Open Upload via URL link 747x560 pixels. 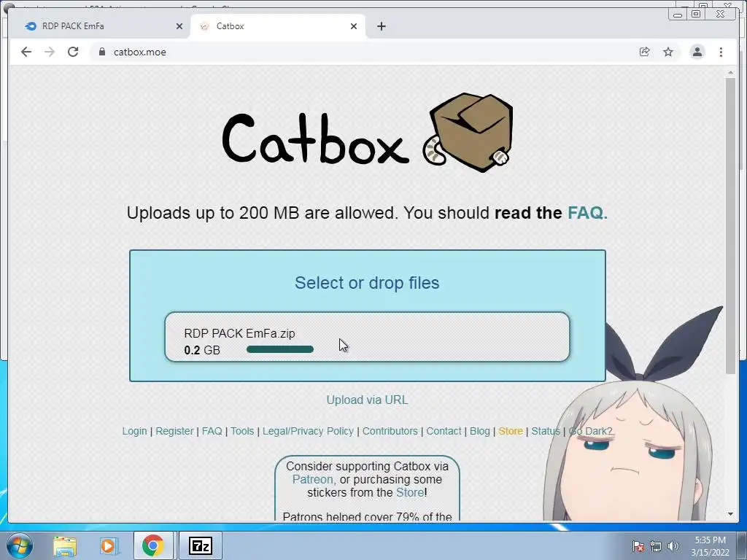click(x=367, y=400)
